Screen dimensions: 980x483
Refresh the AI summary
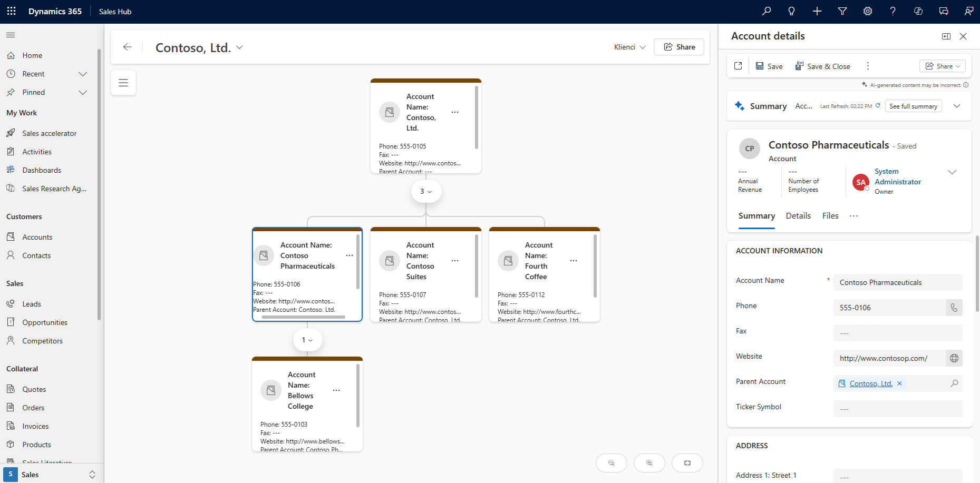pyautogui.click(x=878, y=106)
